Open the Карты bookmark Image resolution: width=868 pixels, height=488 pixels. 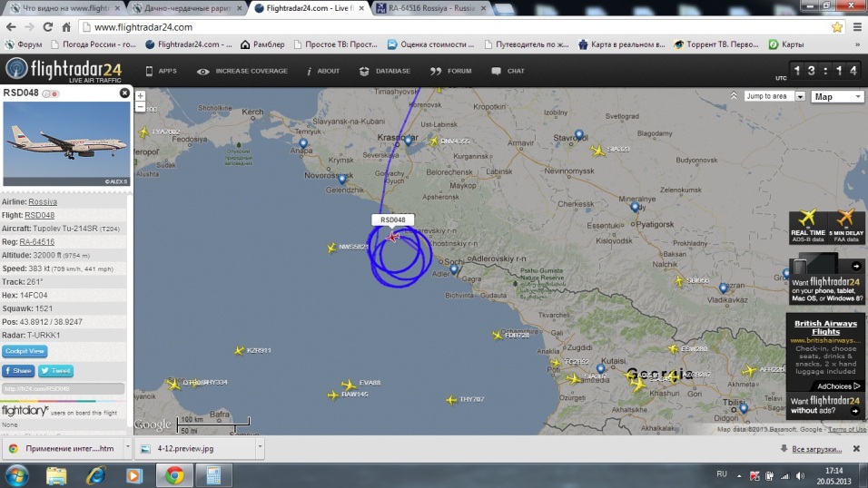tap(786, 44)
